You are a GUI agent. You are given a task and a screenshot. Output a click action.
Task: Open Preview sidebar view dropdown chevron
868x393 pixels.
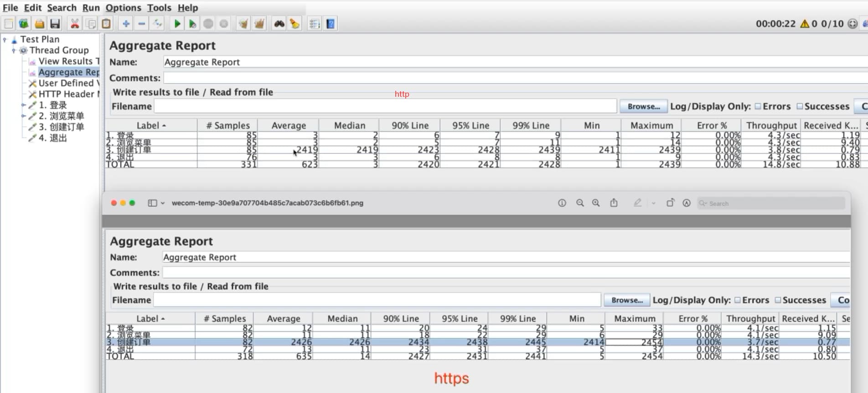162,203
